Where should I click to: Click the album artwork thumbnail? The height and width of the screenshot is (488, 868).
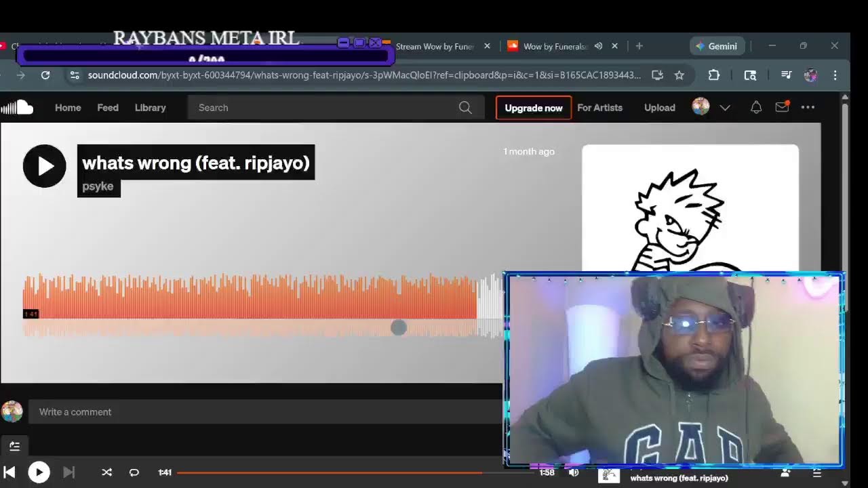coord(690,208)
